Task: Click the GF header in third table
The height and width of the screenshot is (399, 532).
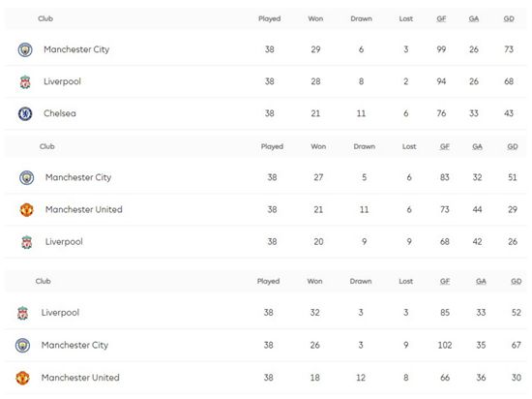Action: tap(445, 281)
